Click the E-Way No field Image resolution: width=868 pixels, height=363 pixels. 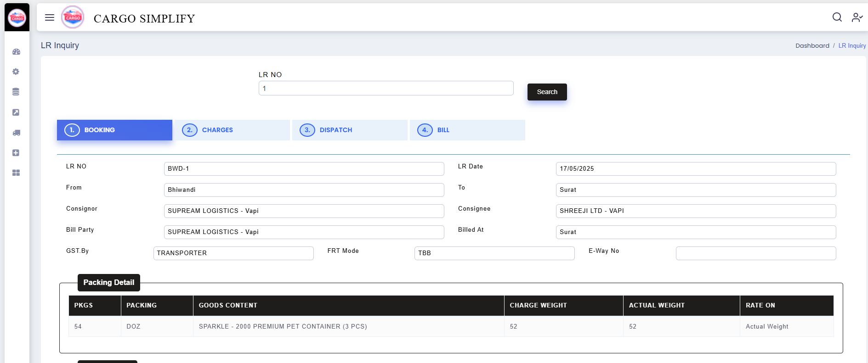(x=755, y=253)
